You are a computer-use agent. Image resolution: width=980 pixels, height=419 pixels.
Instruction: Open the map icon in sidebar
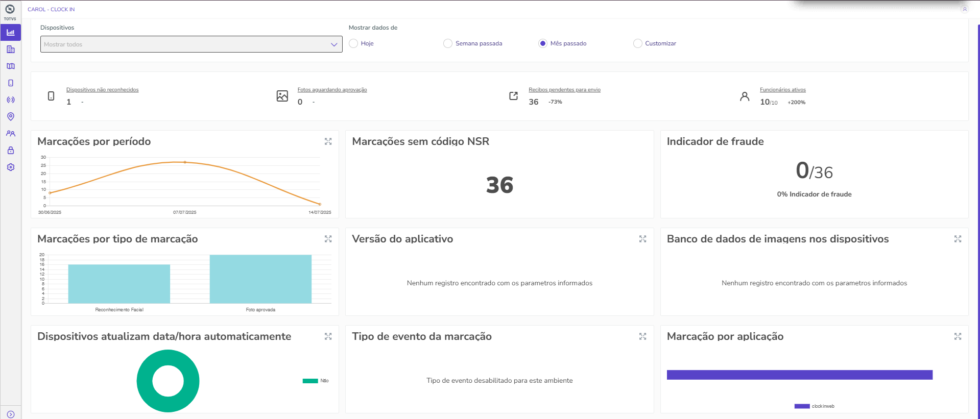coord(11,66)
